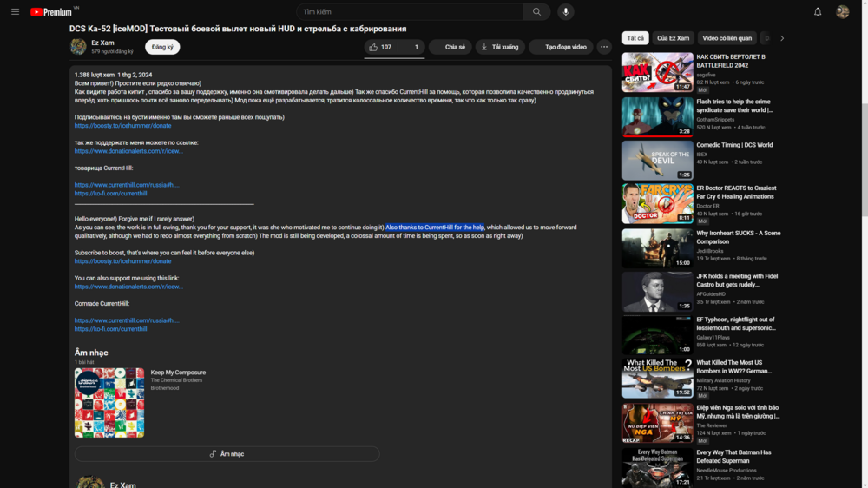Dislike the video
This screenshot has height=488, width=868.
tap(411, 47)
